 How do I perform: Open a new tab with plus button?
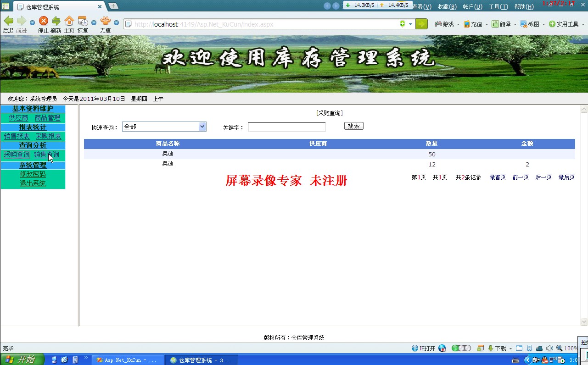click(113, 6)
